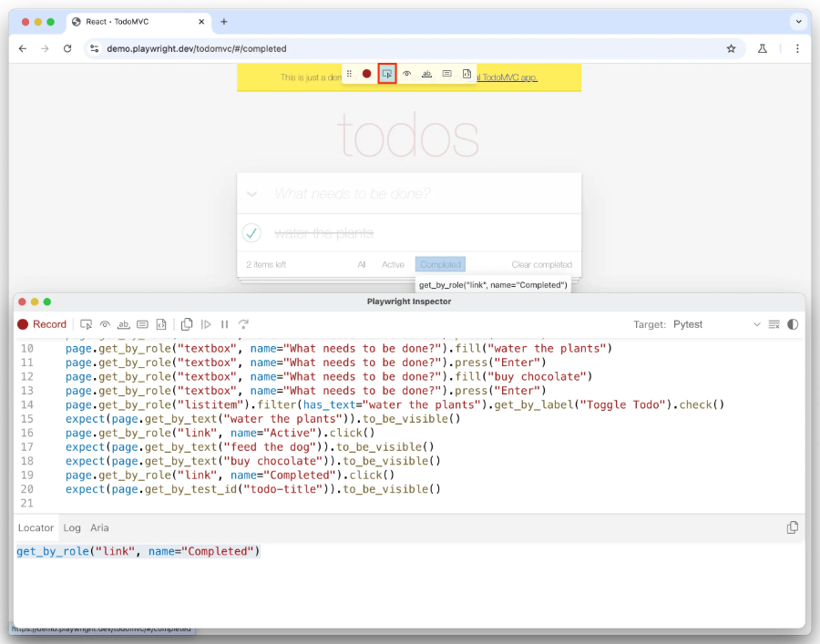Click the highlighted pick locator overlay button
This screenshot has width=820, height=644.
coord(387,74)
